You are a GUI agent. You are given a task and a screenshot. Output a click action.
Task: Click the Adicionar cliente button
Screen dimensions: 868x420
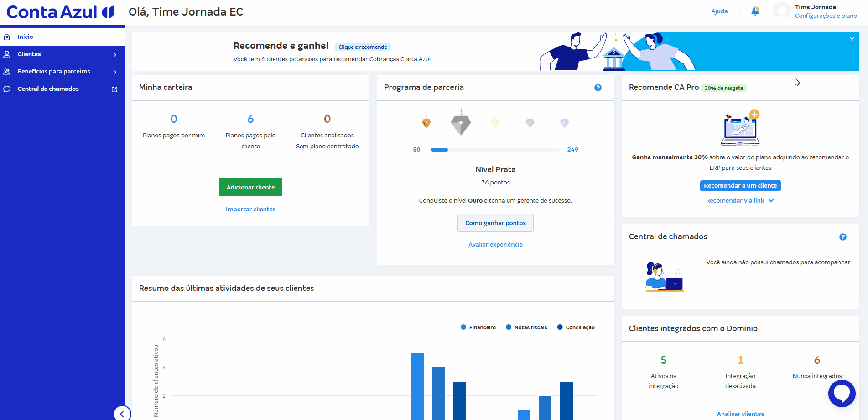click(x=250, y=187)
